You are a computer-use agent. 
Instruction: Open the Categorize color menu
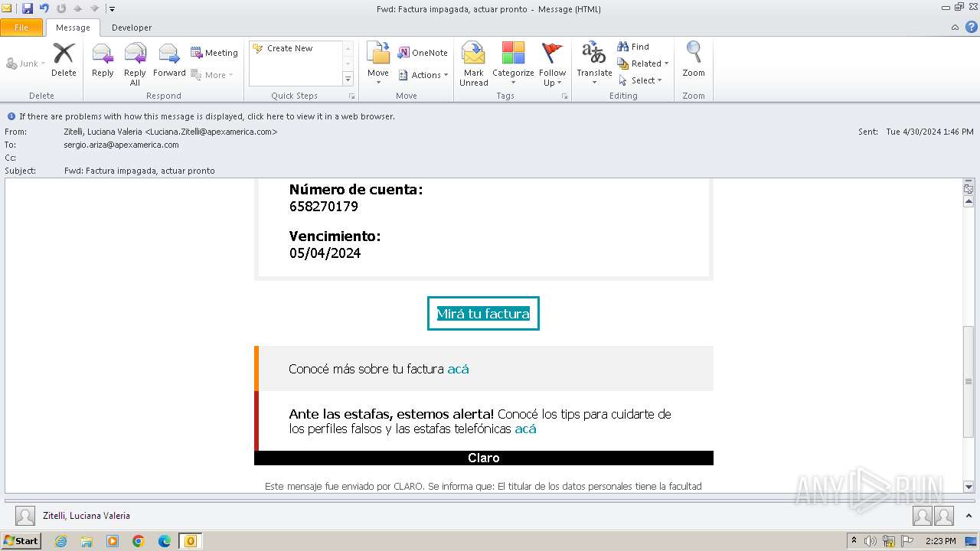click(513, 64)
